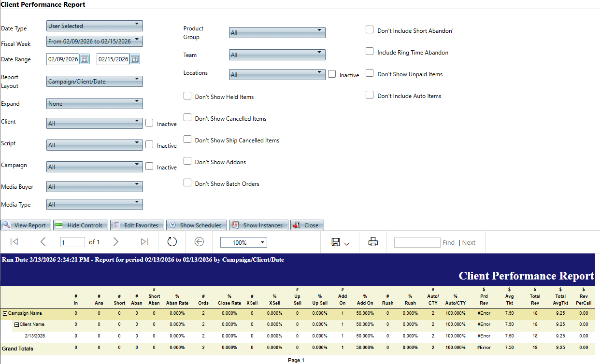Open the zoom level 100% dropdown
Image resolution: width=600 pixels, height=364 pixels.
[x=243, y=242]
